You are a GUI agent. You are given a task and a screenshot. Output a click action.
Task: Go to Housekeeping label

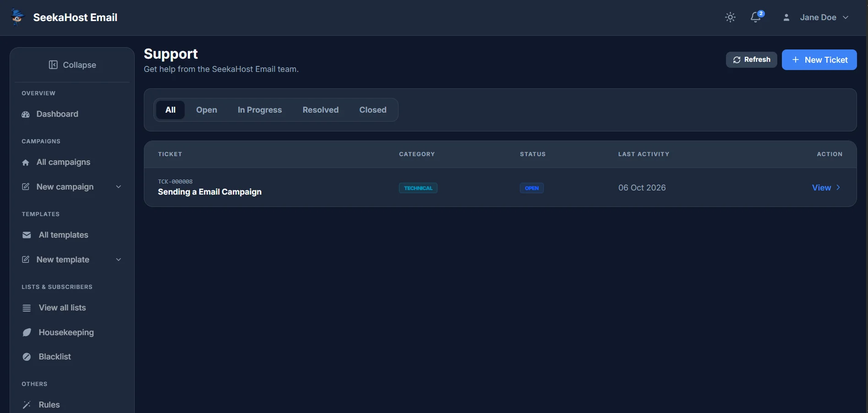pos(66,332)
